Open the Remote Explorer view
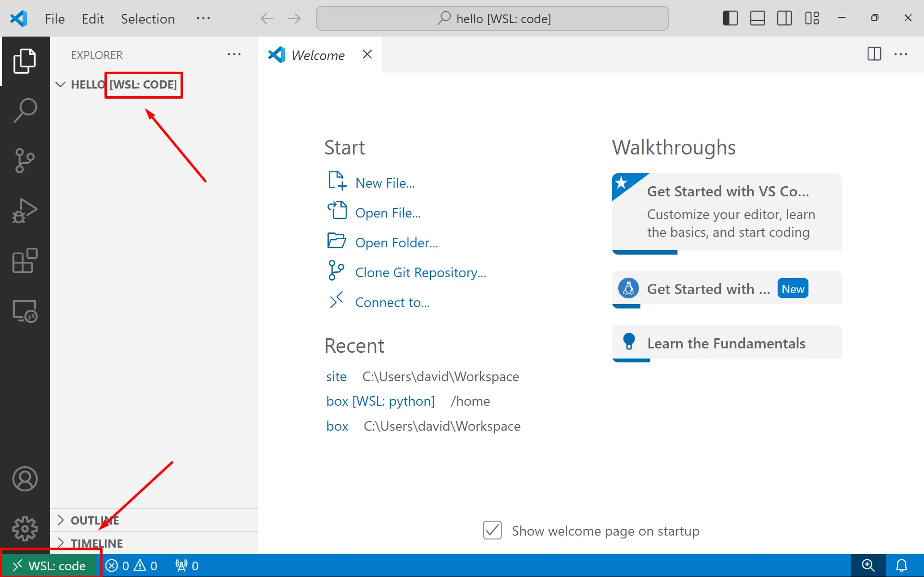Screen dimensions: 924x577 pyautogui.click(x=25, y=311)
